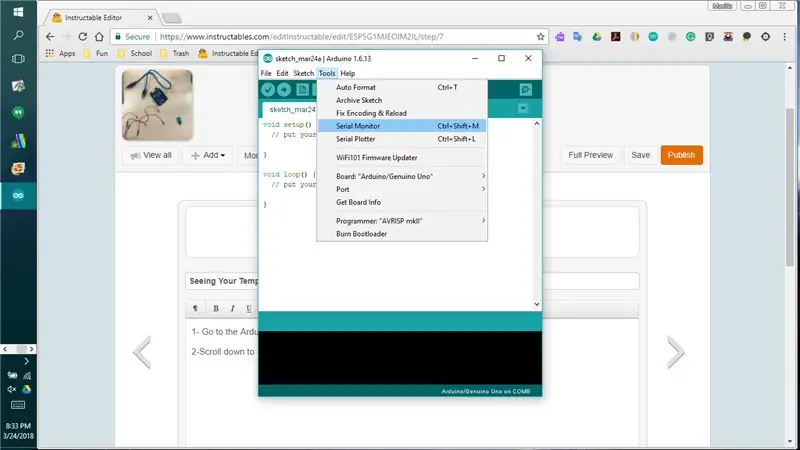Select Fix Encoding & Reload menu entry
Screen dimensions: 800x450
pos(402,113)
